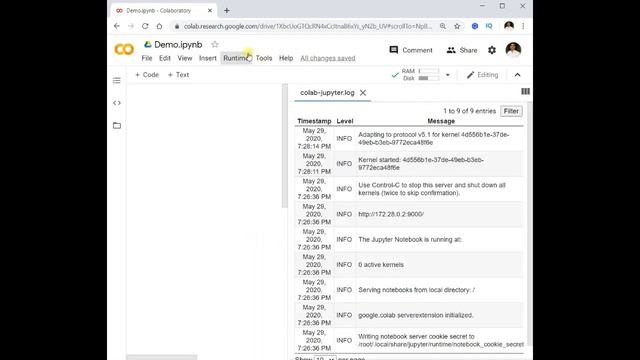The width and height of the screenshot is (640, 360).
Task: Click the IQ extension icon
Action: pyautogui.click(x=489, y=26)
